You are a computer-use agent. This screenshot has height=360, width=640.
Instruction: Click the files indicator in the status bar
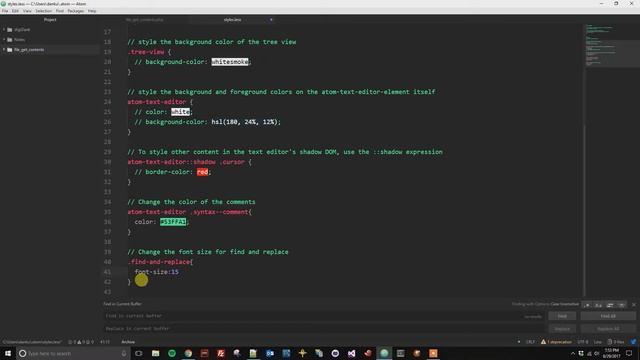[616, 342]
